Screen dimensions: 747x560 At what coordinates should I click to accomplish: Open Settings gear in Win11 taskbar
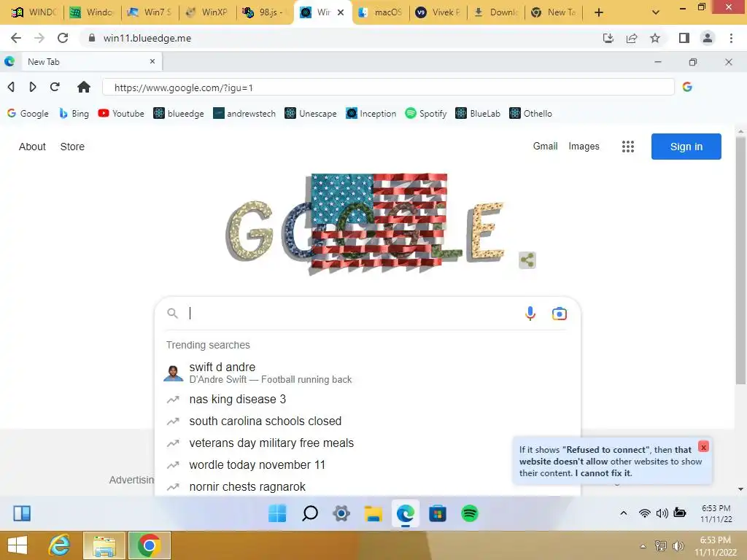click(x=341, y=513)
